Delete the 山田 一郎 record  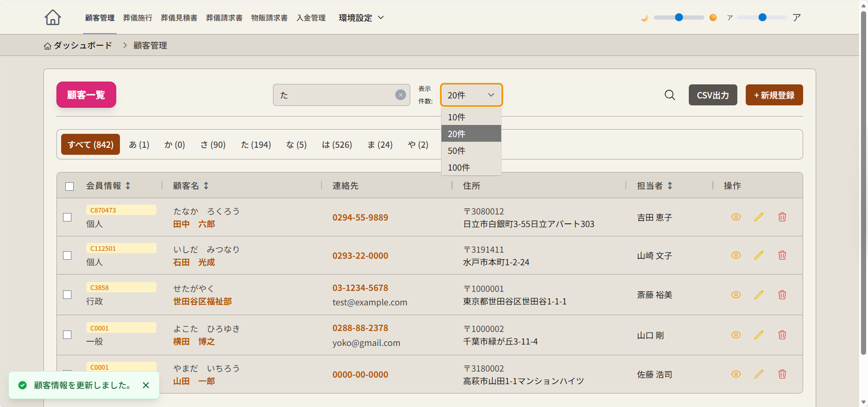(782, 374)
